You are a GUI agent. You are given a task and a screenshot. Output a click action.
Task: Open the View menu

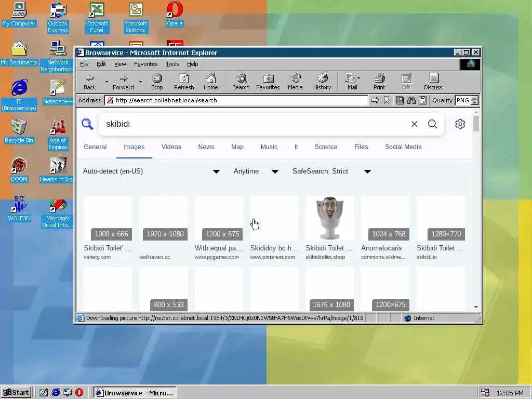point(120,64)
